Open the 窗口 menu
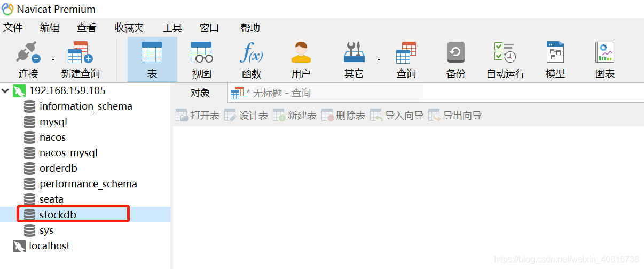The width and height of the screenshot is (644, 269). [x=209, y=28]
